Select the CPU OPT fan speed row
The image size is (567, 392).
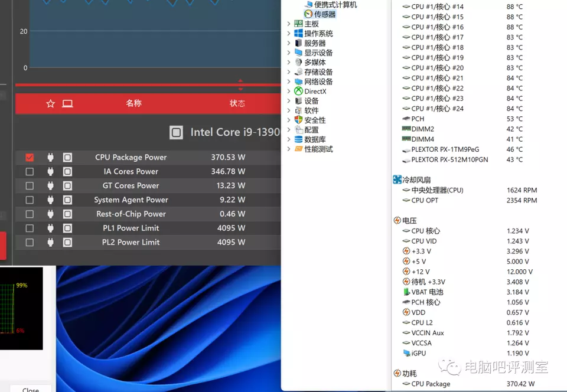[x=470, y=200]
